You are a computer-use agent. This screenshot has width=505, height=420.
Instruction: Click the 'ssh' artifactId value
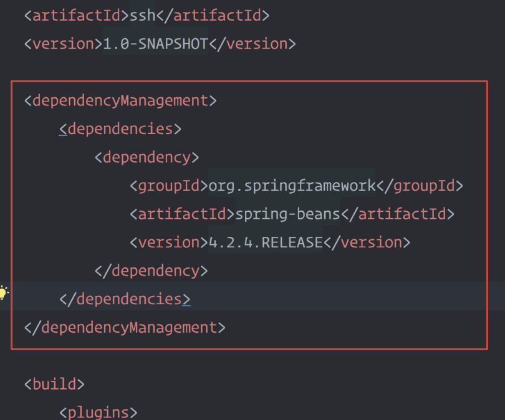(x=142, y=15)
